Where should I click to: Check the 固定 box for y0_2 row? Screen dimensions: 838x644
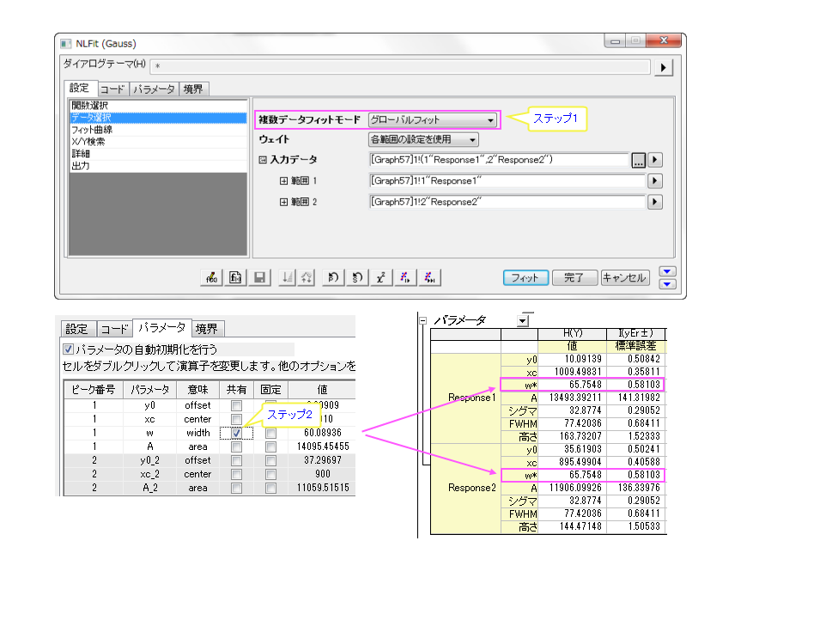(x=271, y=461)
